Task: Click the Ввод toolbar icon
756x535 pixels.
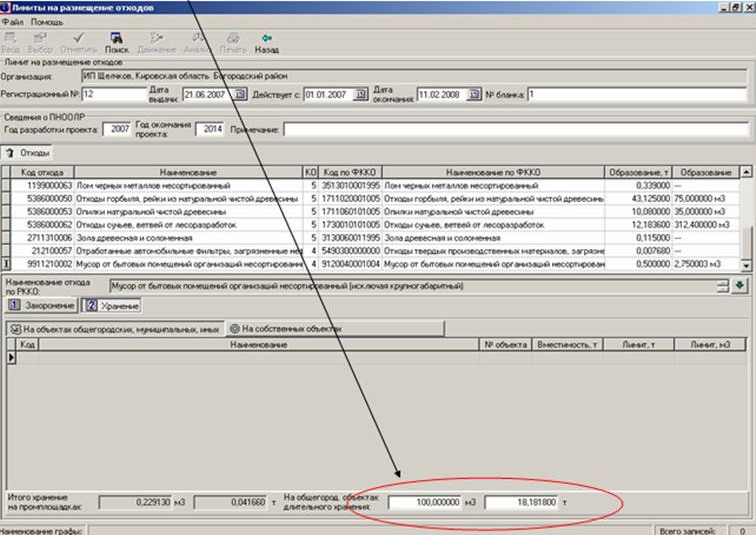Action: coord(11,41)
